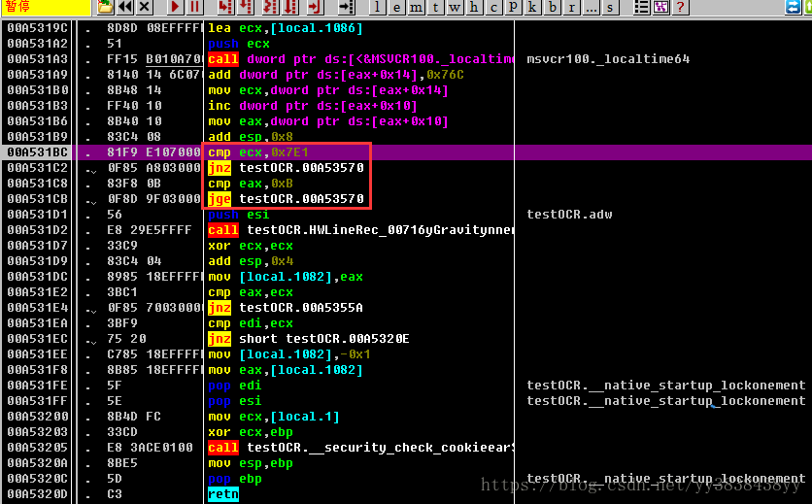The width and height of the screenshot is (812, 504).
Task: Open the Breakpoints window with the 'b' button
Action: point(552,7)
